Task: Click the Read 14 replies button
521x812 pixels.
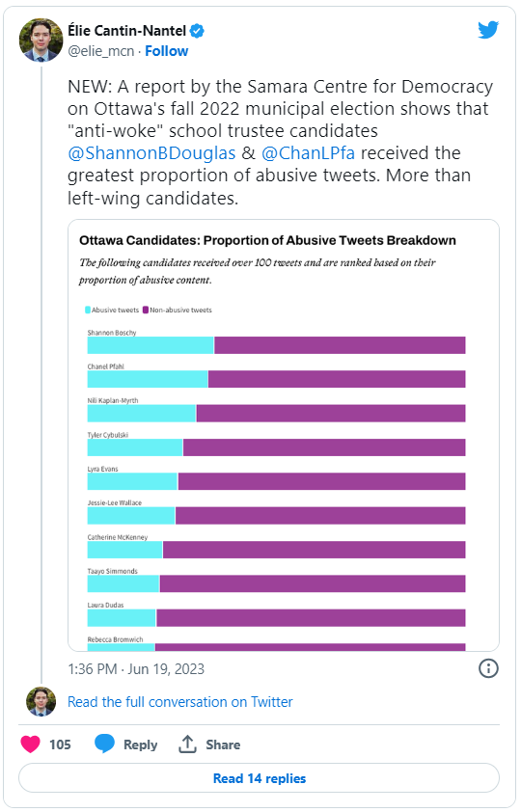Action: coord(259,778)
